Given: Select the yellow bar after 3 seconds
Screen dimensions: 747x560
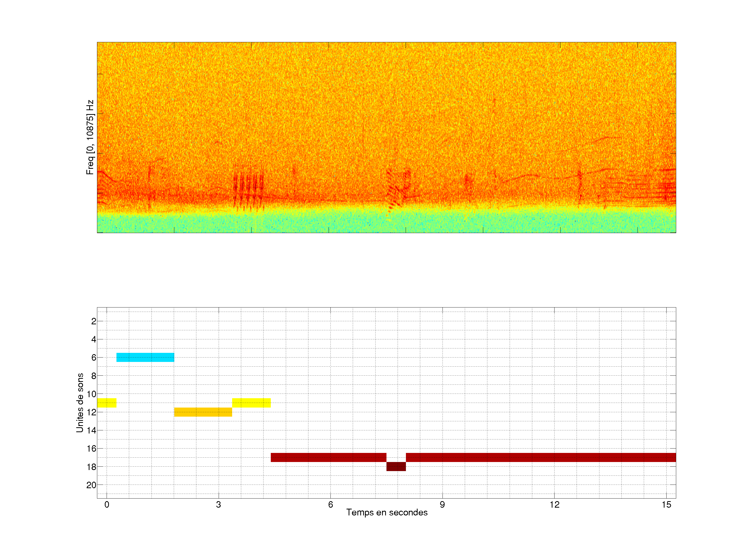Looking at the screenshot, I should click(x=251, y=403).
